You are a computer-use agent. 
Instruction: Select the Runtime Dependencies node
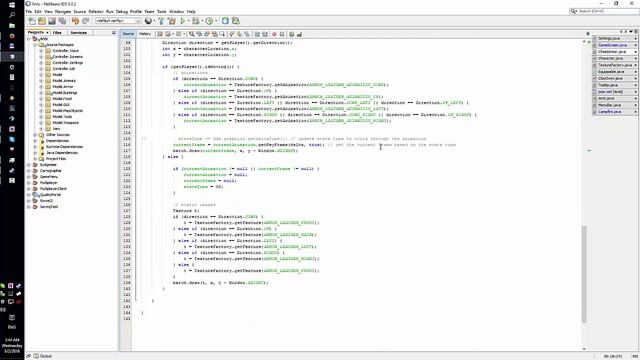[64, 147]
